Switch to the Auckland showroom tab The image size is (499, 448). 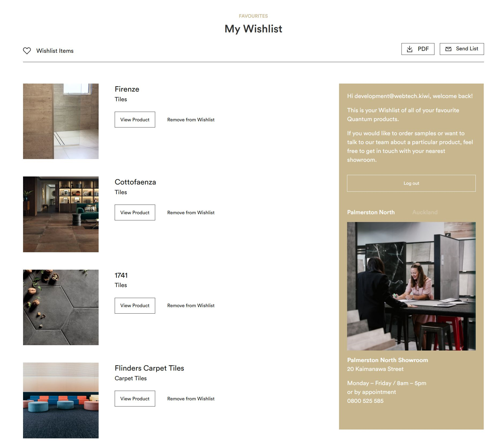tap(425, 212)
